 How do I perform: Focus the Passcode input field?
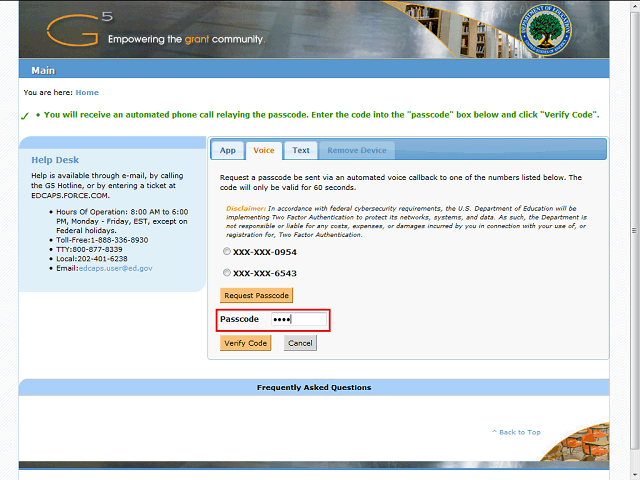point(299,319)
